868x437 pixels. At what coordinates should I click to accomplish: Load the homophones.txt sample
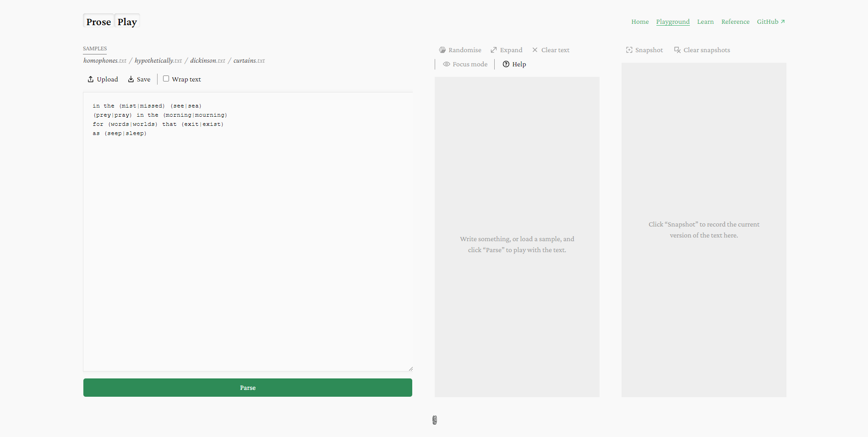[x=105, y=60]
